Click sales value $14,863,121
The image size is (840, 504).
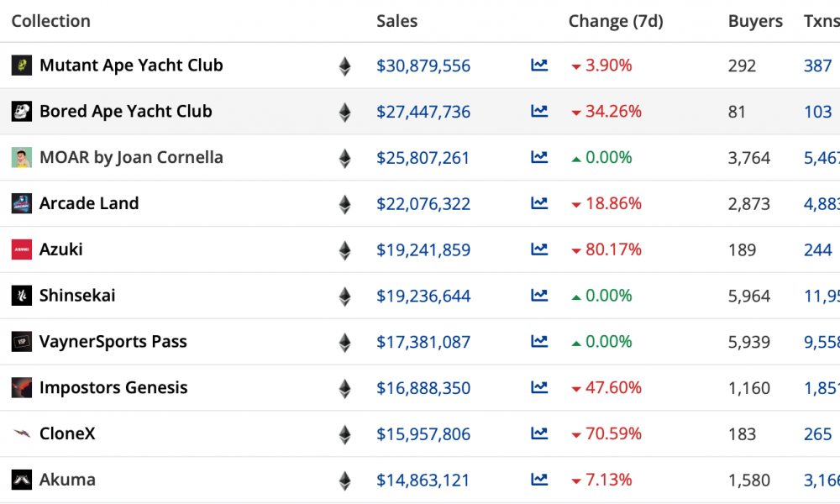click(423, 480)
